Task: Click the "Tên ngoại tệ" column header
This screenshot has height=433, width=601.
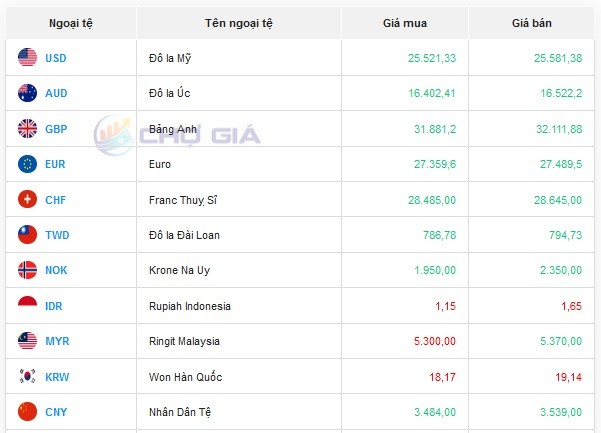Action: [238, 22]
